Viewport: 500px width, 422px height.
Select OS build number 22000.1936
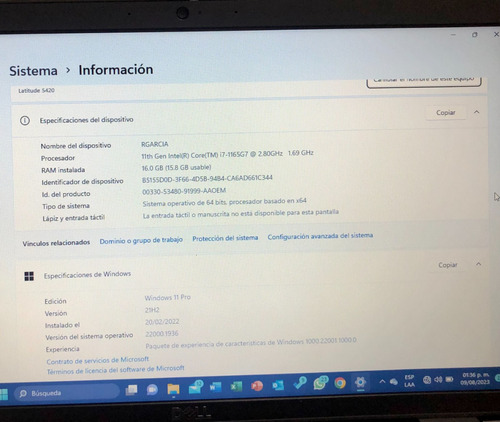(162, 334)
